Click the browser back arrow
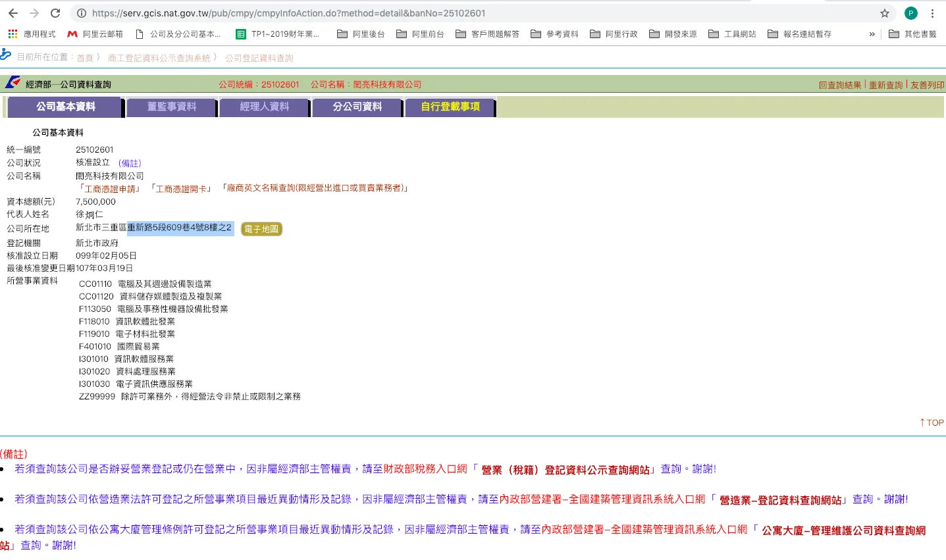 click(x=13, y=13)
